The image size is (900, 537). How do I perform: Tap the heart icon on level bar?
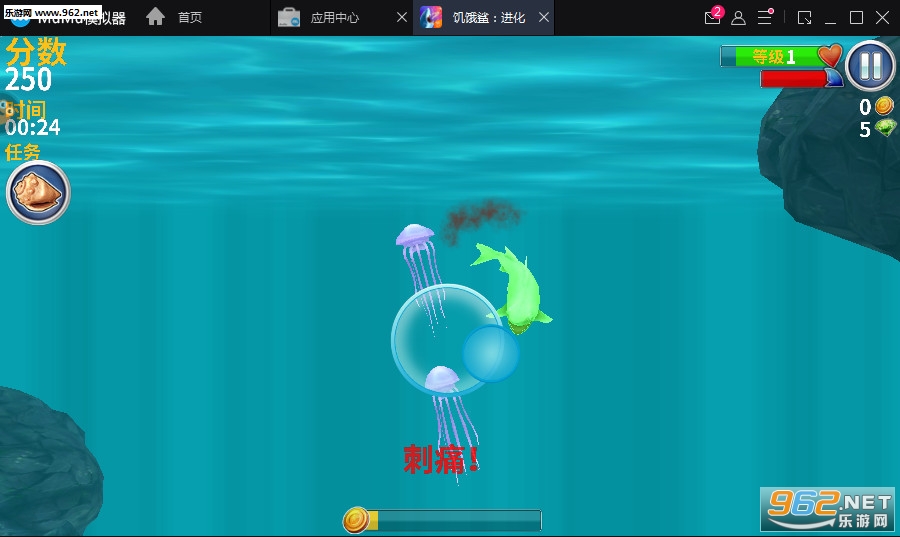tap(830, 56)
